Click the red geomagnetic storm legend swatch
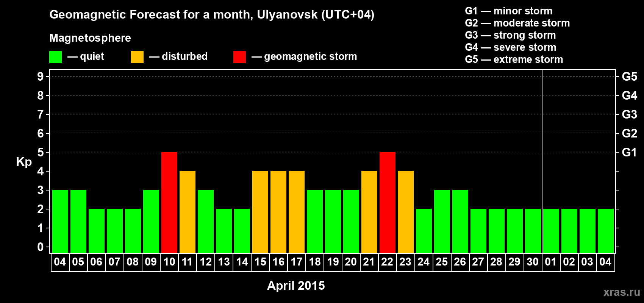Screen dimensions: 644x303 239,57
